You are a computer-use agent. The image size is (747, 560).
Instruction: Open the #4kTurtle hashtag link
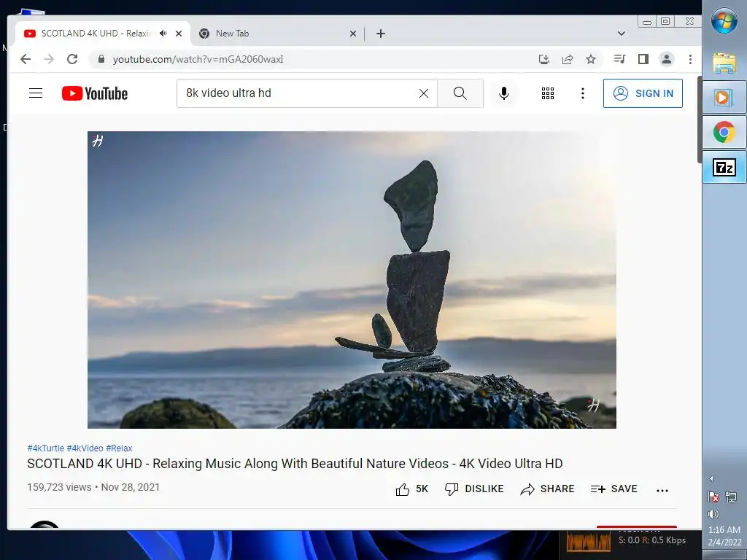pyautogui.click(x=45, y=448)
